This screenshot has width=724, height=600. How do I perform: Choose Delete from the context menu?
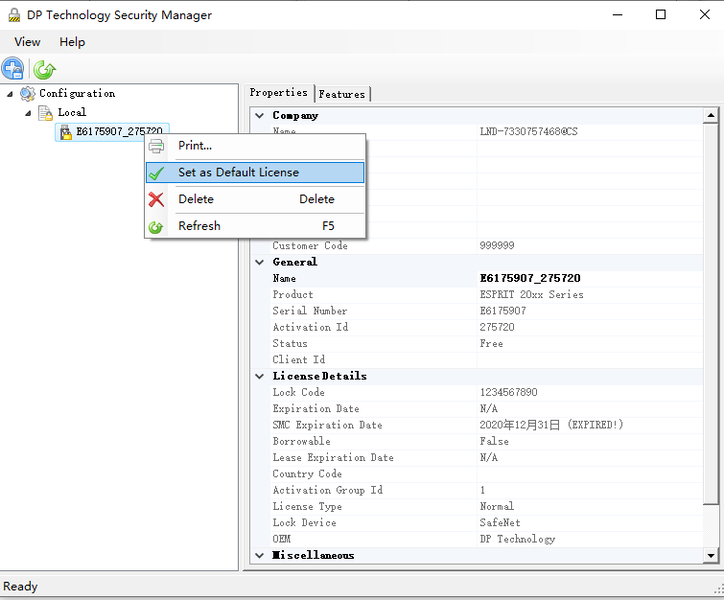tap(255, 200)
